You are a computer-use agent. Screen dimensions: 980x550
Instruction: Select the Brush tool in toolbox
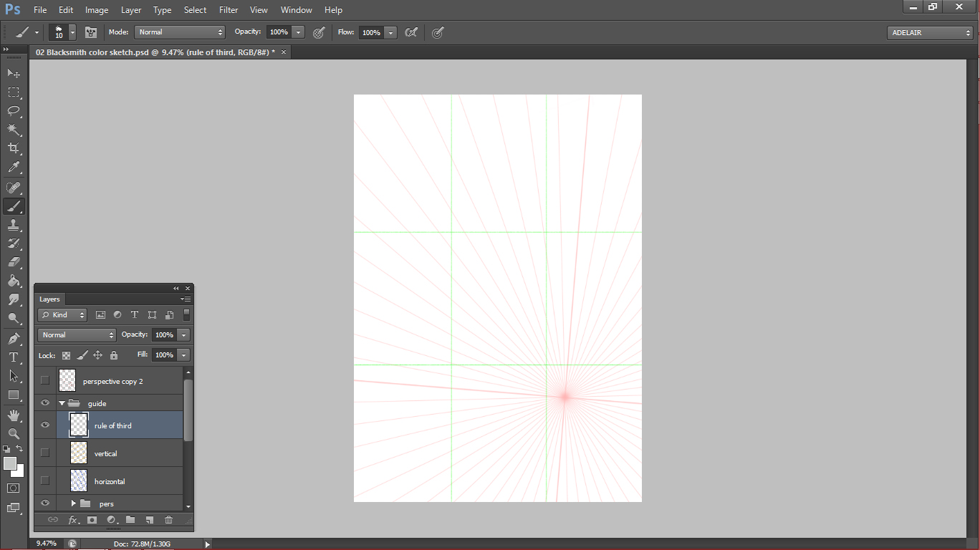14,206
